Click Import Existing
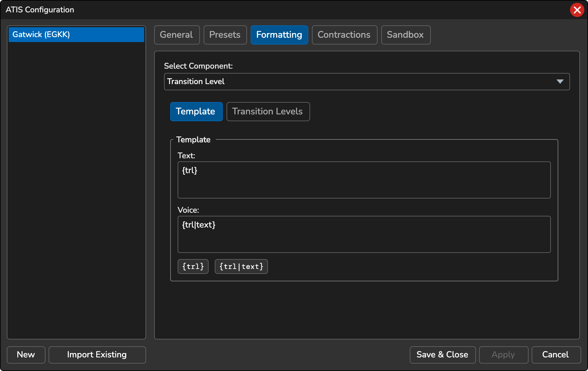This screenshot has height=371, width=588. click(x=97, y=355)
